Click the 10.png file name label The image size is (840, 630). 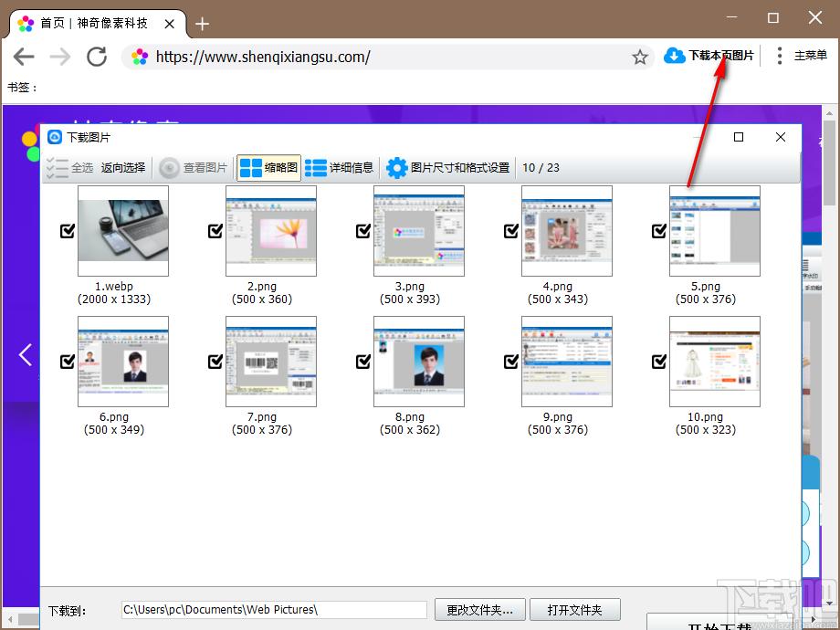pyautogui.click(x=706, y=416)
